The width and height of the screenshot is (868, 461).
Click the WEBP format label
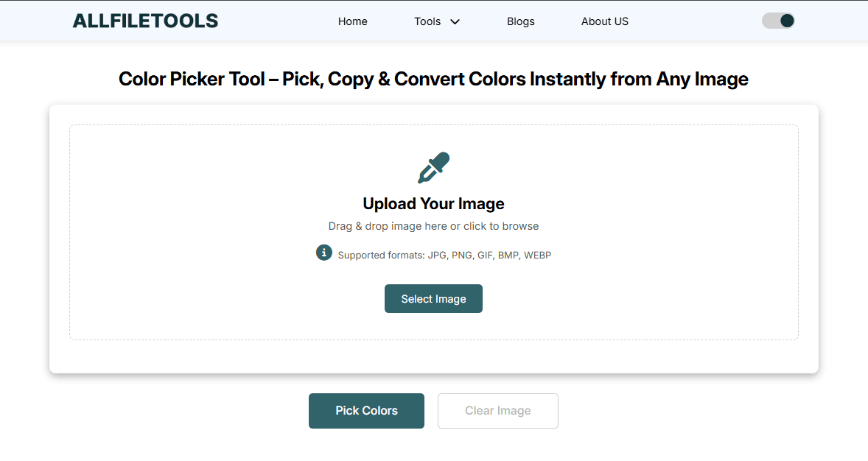(537, 256)
